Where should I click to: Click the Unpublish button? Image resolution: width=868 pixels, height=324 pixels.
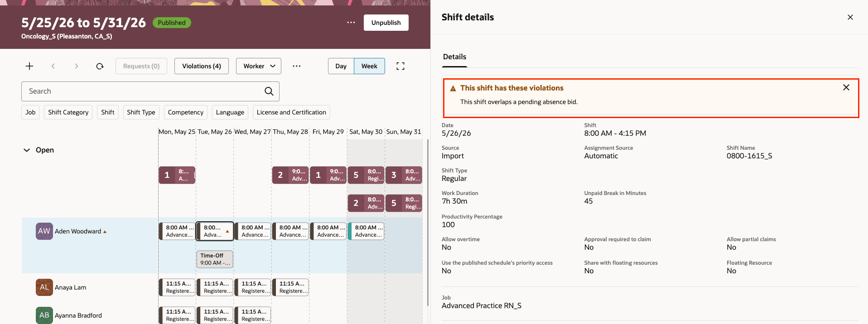386,23
